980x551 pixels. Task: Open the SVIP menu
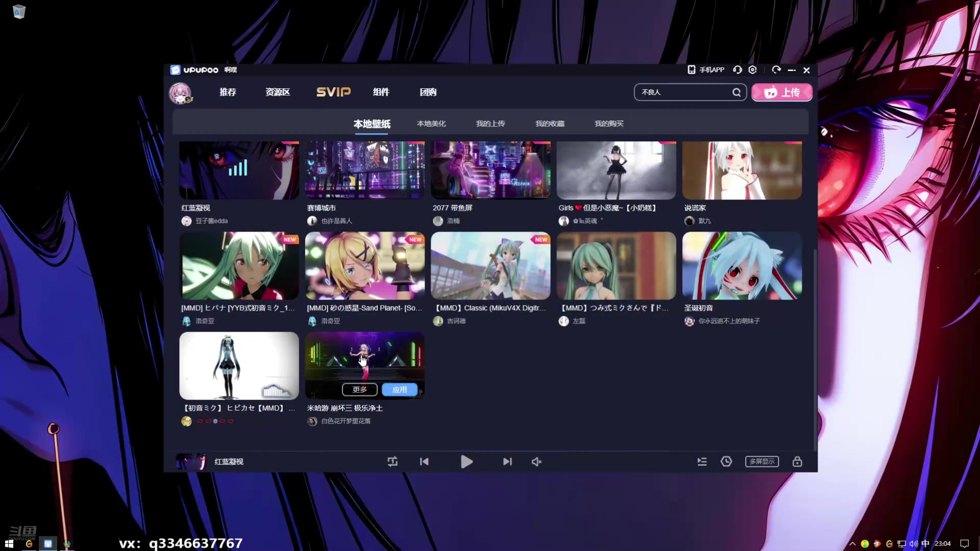(x=333, y=92)
